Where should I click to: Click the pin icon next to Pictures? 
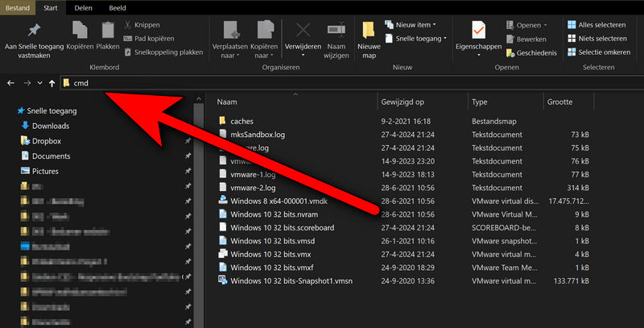[x=188, y=171]
